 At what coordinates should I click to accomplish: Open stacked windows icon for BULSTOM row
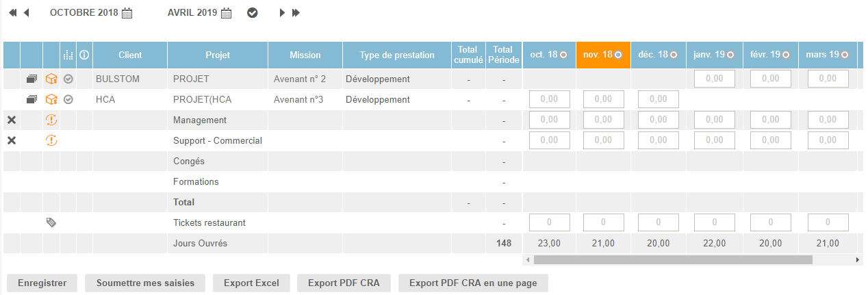(x=31, y=79)
